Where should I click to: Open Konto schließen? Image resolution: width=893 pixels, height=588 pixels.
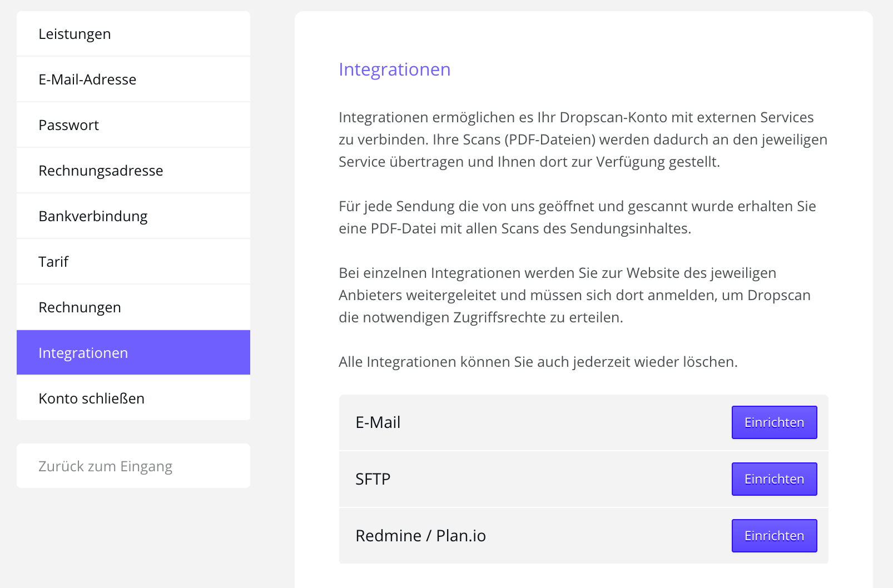pyautogui.click(x=91, y=398)
